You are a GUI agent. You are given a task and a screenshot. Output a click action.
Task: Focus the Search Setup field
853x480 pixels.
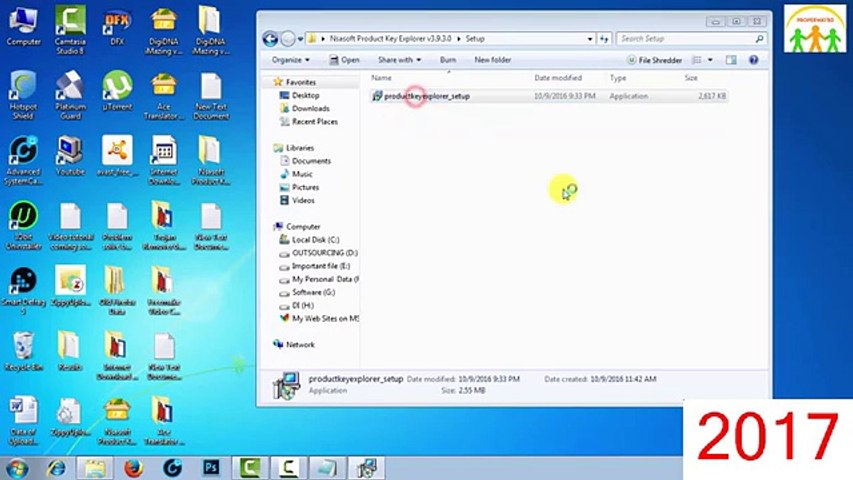tap(691, 39)
